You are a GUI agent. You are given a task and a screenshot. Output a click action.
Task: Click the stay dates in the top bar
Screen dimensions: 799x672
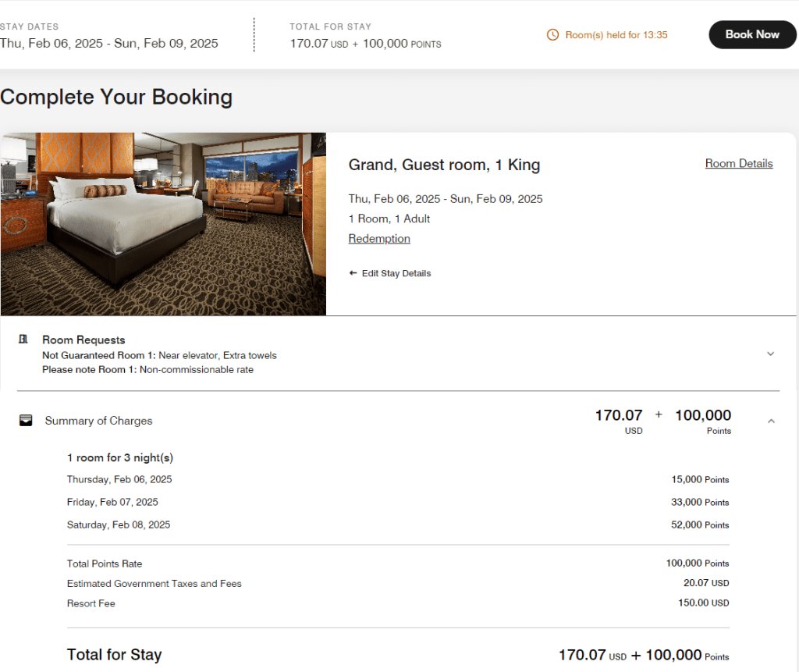109,43
